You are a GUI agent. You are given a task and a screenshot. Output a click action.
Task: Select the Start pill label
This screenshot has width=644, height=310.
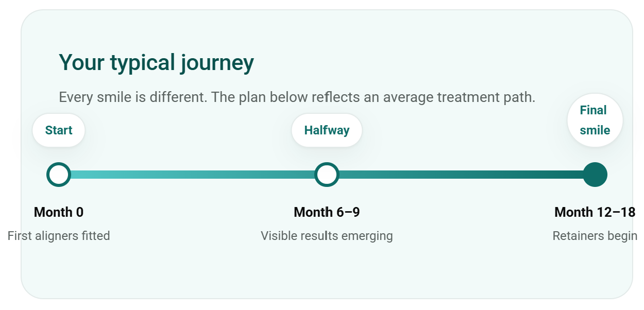pyautogui.click(x=59, y=130)
